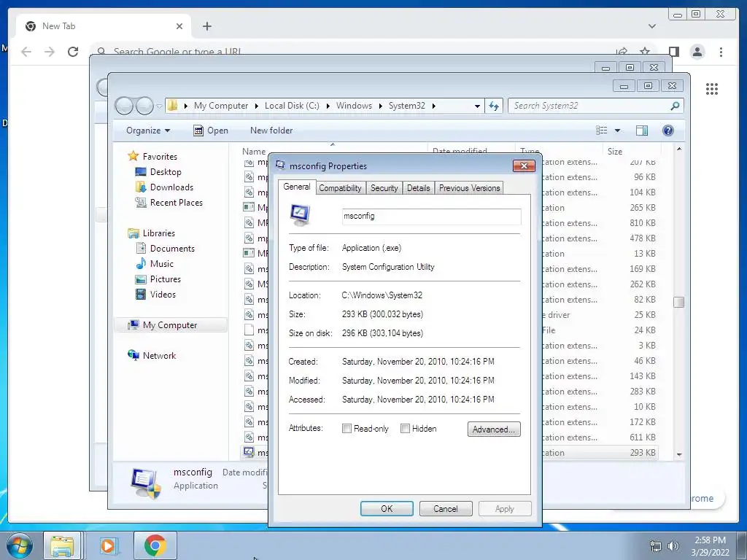
Task: Launch Windows Media Player from taskbar
Action: [108, 545]
